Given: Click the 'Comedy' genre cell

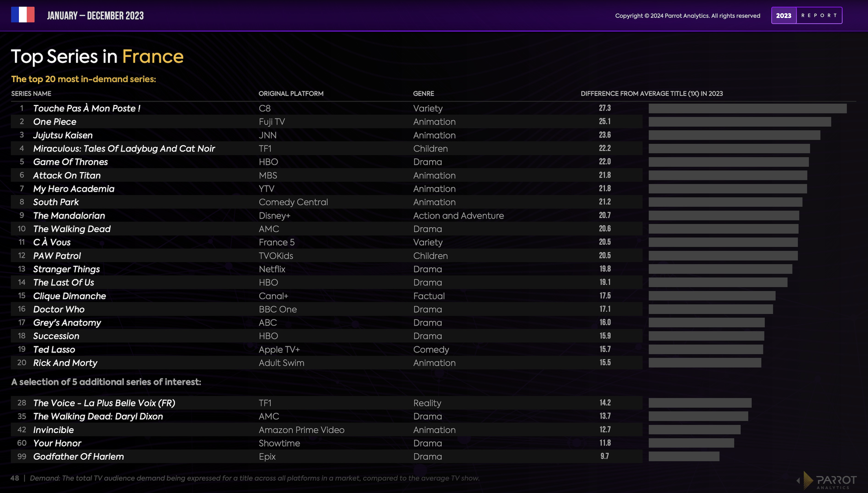Looking at the screenshot, I should coord(431,349).
